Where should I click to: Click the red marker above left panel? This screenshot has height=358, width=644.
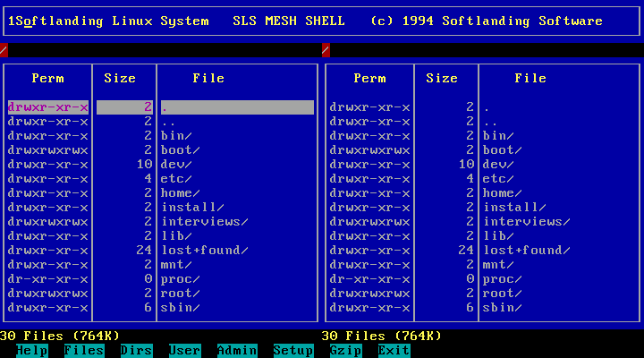click(4, 50)
